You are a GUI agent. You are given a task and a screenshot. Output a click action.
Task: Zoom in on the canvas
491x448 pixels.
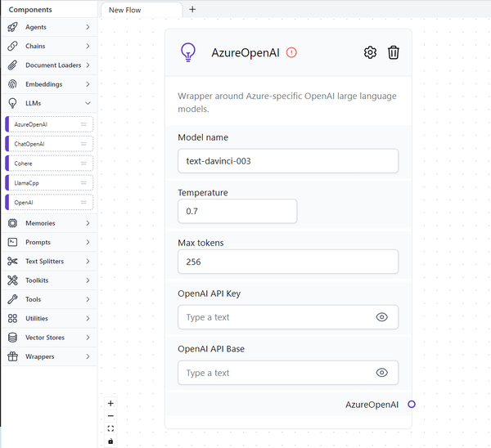(110, 403)
